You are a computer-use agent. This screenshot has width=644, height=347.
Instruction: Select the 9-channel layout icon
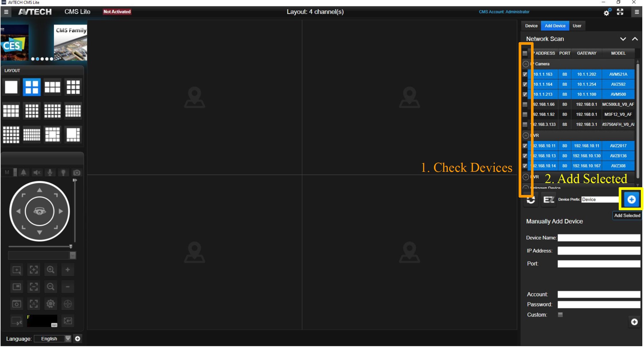(73, 87)
